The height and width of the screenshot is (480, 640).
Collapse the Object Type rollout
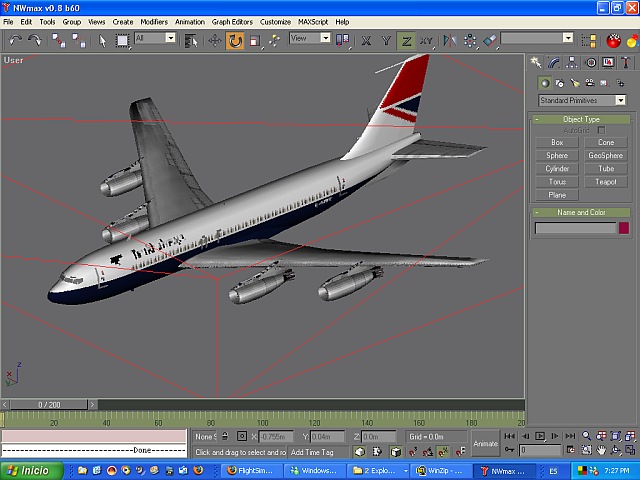click(x=581, y=119)
